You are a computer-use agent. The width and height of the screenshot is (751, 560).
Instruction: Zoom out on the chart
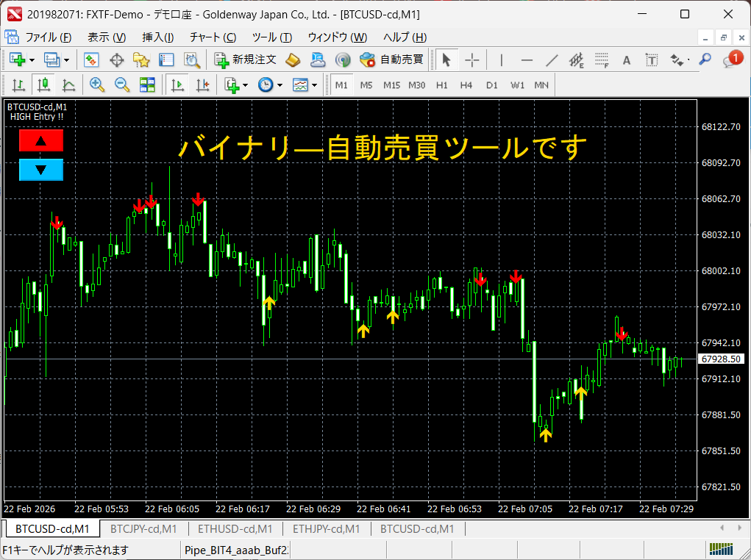tap(122, 85)
